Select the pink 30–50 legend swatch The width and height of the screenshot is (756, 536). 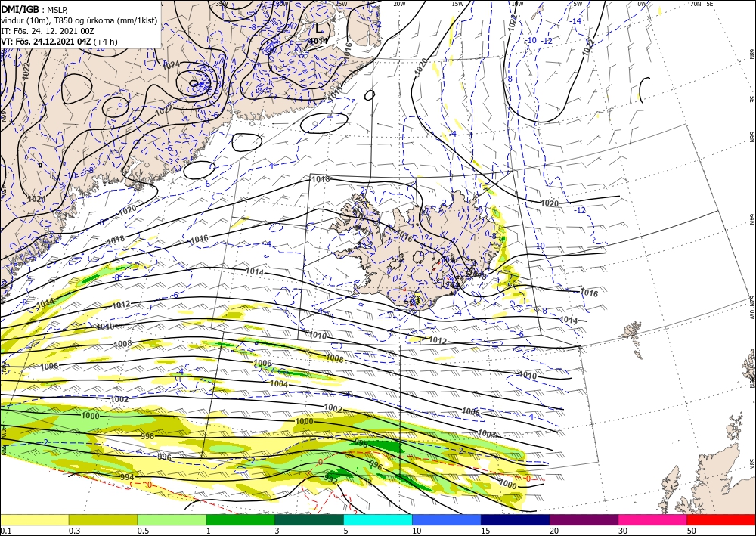point(653,519)
